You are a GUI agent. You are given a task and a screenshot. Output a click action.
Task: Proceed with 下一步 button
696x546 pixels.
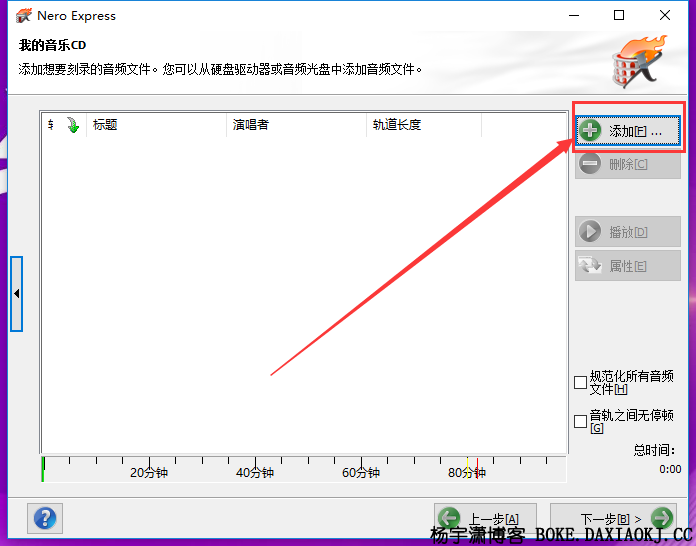[x=613, y=518]
